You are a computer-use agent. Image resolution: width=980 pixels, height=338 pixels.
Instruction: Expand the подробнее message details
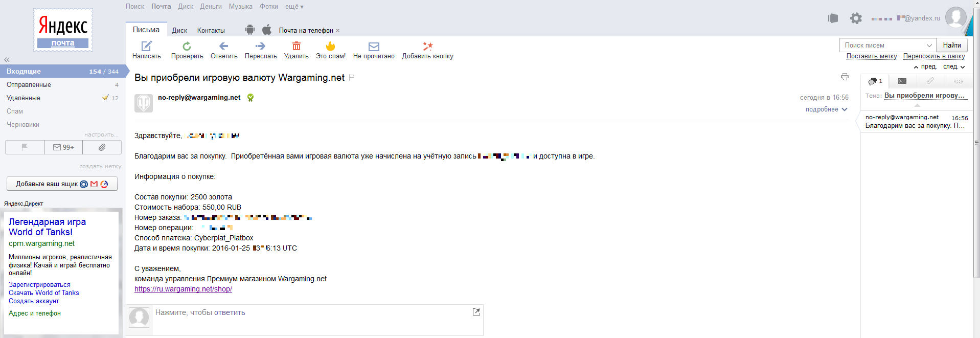[x=826, y=109]
